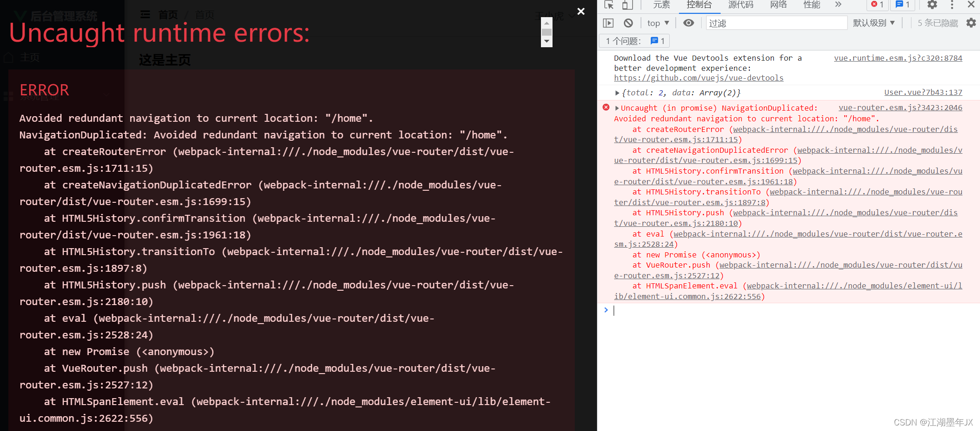
Task: Click the overlay scrollbar up arrow
Action: pos(547,23)
